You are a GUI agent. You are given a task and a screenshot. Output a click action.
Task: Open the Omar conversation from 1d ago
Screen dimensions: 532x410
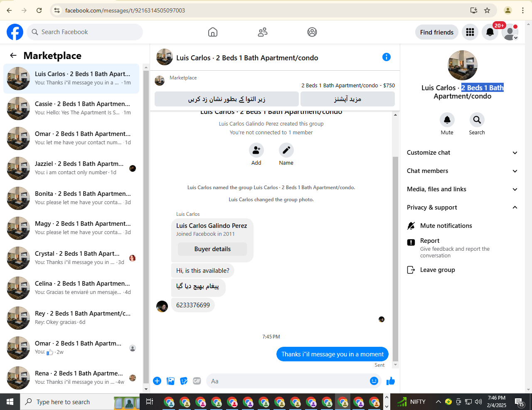click(71, 138)
